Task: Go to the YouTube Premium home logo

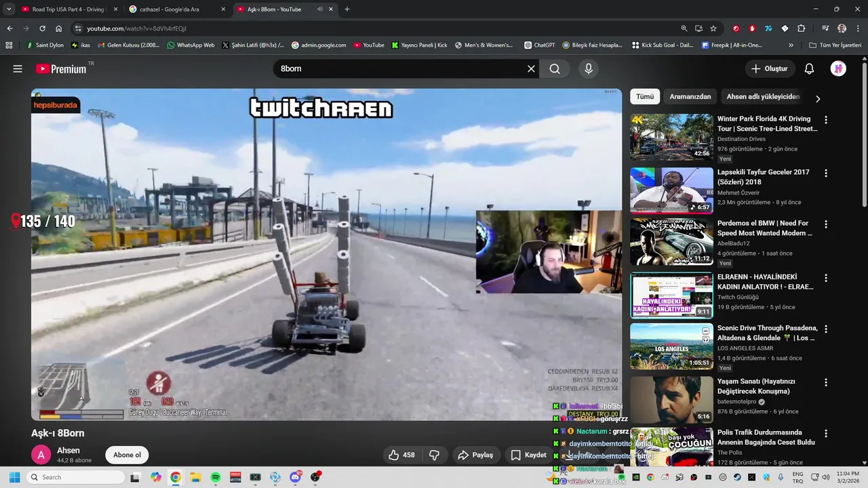Action: pos(61,68)
